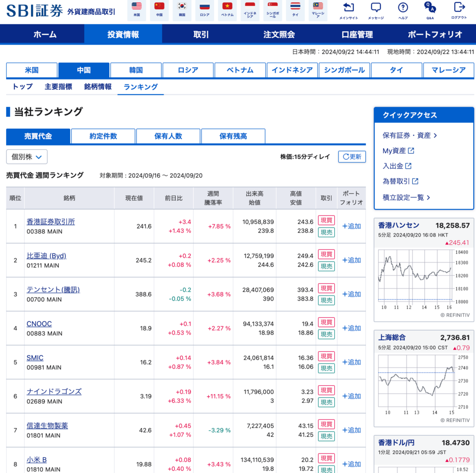This screenshot has width=476, height=473.
Task: Open 保有証券・資産 quick access link
Action: tap(410, 135)
